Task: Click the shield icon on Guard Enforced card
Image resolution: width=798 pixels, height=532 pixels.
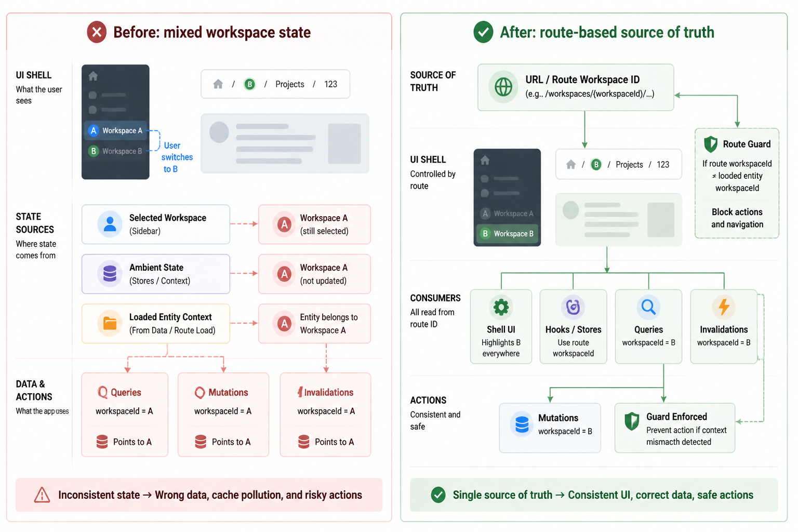Action: (x=632, y=421)
